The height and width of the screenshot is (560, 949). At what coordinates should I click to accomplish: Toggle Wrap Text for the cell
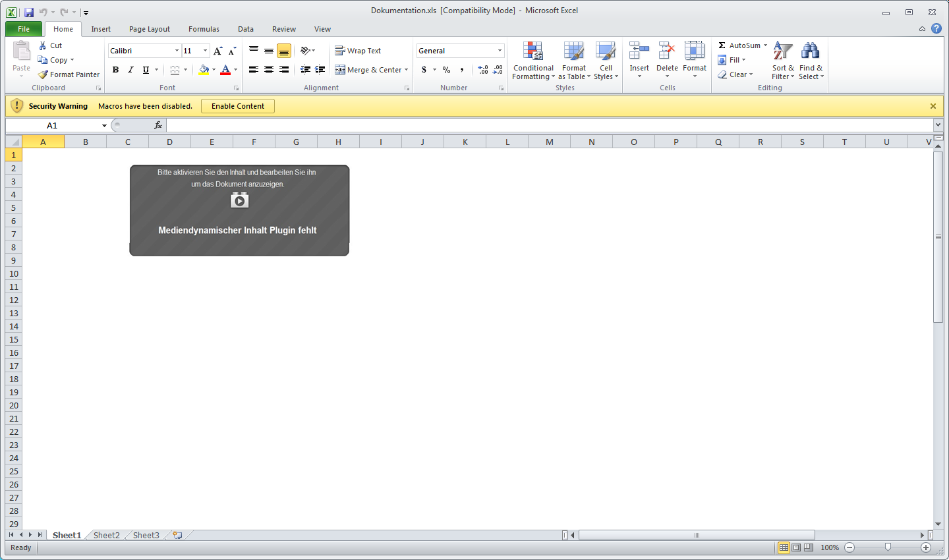point(358,51)
